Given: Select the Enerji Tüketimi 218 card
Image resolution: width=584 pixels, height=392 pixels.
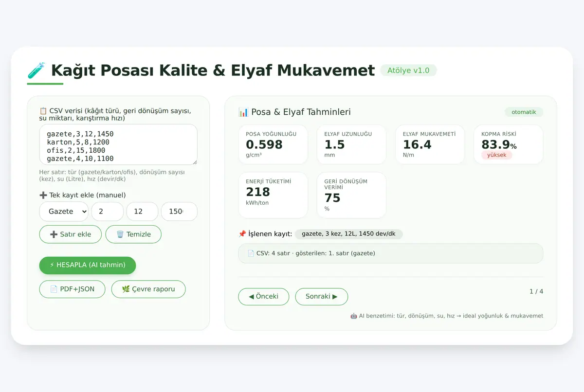Looking at the screenshot, I should (273, 195).
